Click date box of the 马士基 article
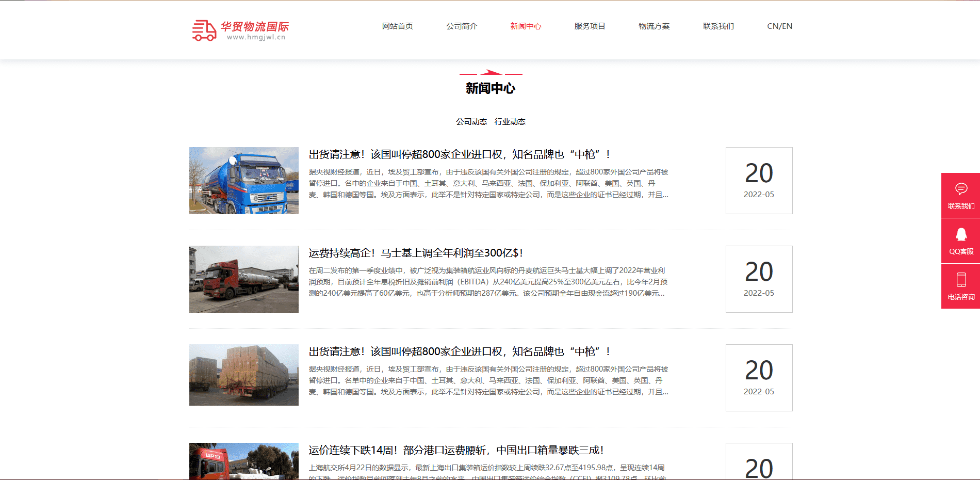Image resolution: width=980 pixels, height=480 pixels. pyautogui.click(x=759, y=279)
